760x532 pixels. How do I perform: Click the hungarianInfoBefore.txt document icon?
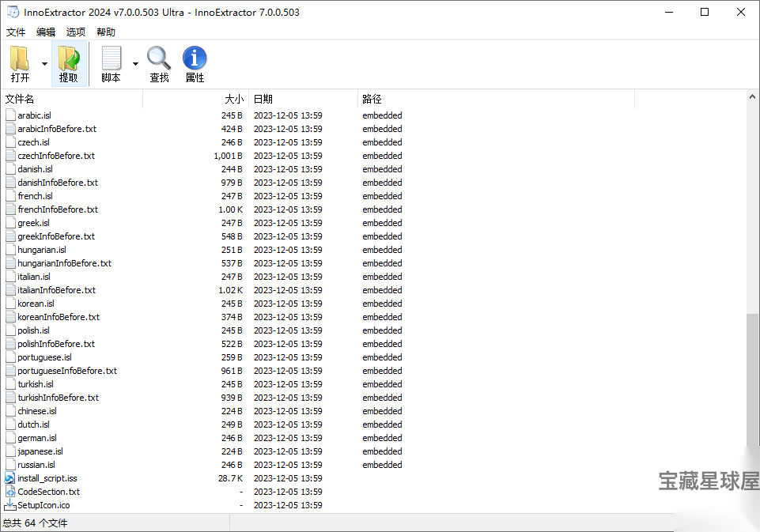tap(10, 263)
